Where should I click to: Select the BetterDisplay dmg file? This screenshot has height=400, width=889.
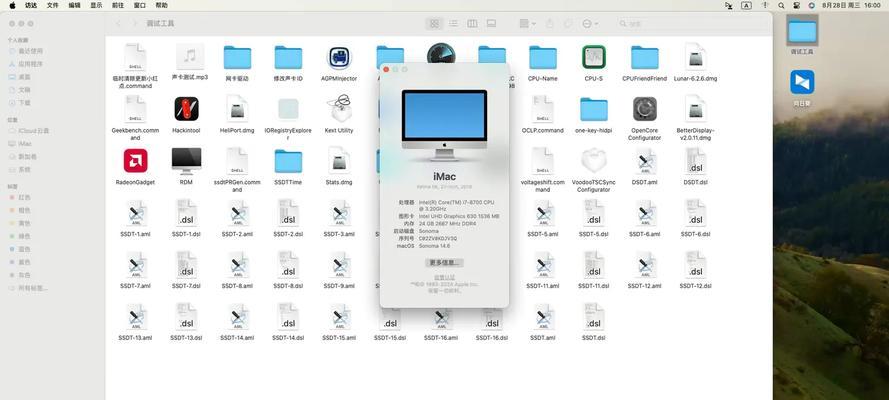(696, 109)
